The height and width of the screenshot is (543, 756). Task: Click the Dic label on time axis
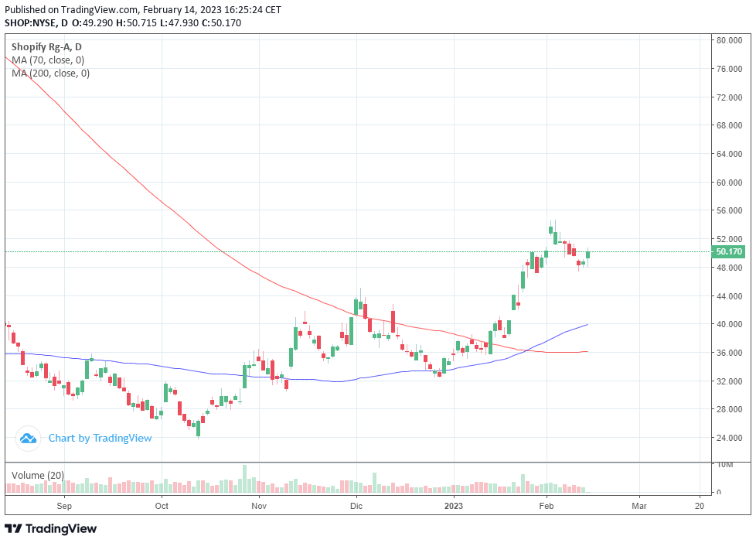tap(356, 506)
